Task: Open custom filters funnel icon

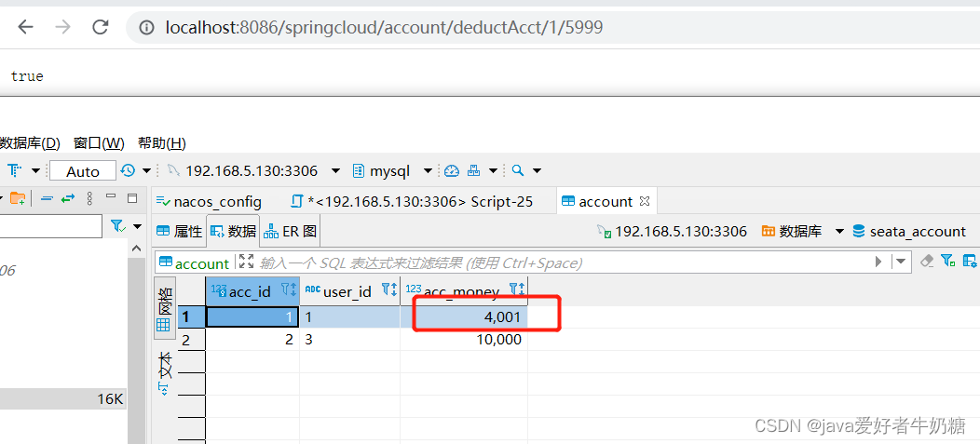Action: pos(948,262)
